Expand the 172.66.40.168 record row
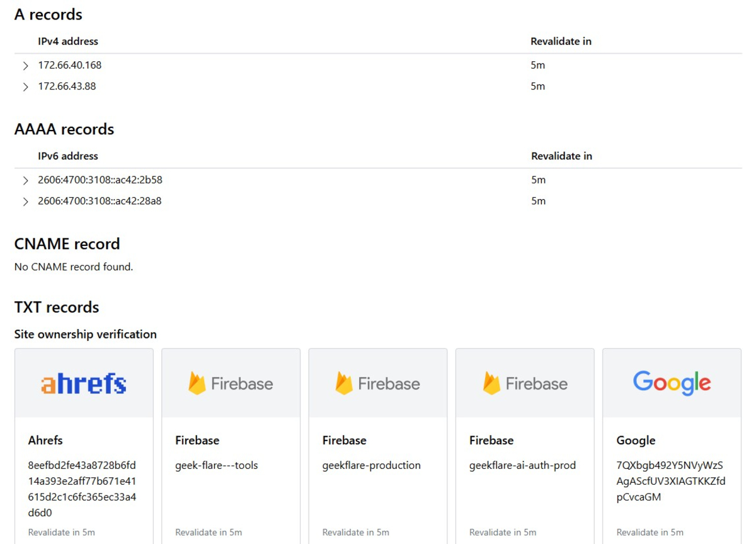This screenshot has width=756, height=544. (x=25, y=66)
